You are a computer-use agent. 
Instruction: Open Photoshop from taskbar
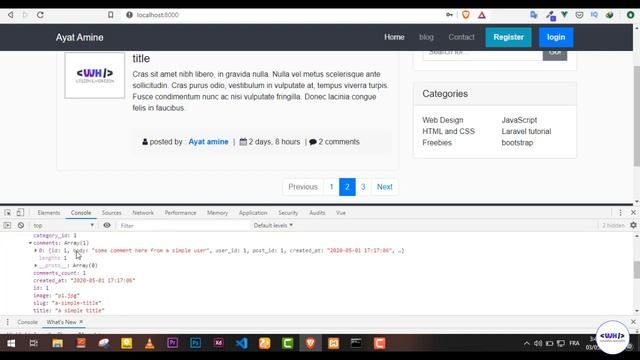195,343
